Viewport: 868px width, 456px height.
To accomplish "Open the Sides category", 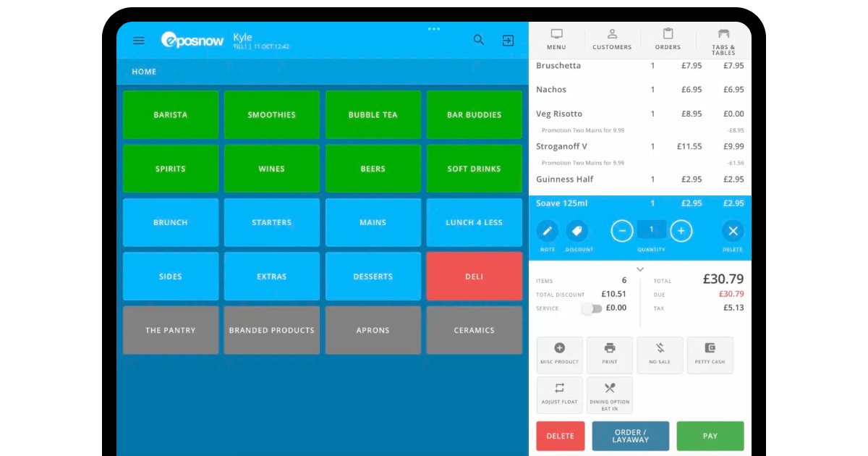I will tap(171, 276).
